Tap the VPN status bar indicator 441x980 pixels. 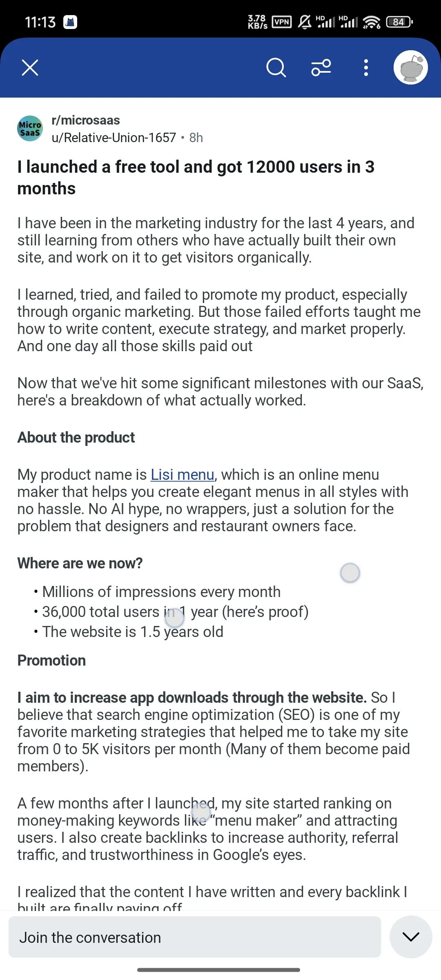[x=282, y=22]
